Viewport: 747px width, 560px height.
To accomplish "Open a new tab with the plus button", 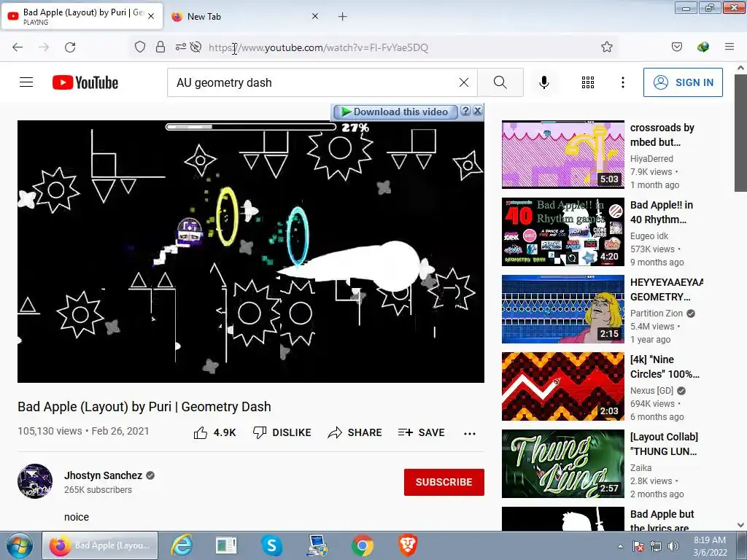I will tap(343, 17).
